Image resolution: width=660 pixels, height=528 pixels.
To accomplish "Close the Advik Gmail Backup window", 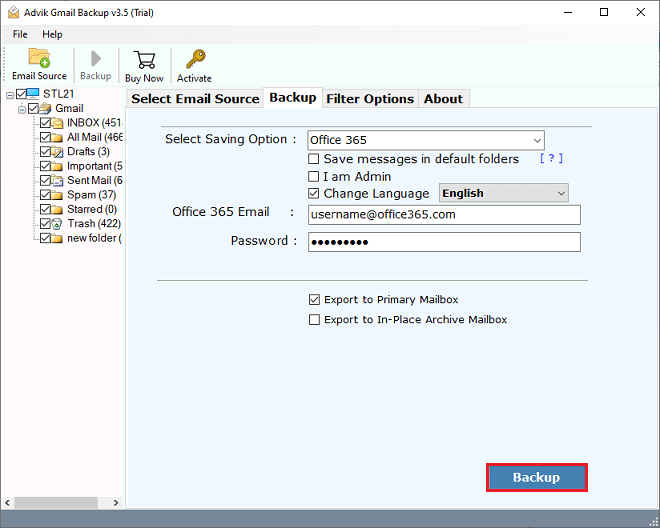I will tap(641, 12).
